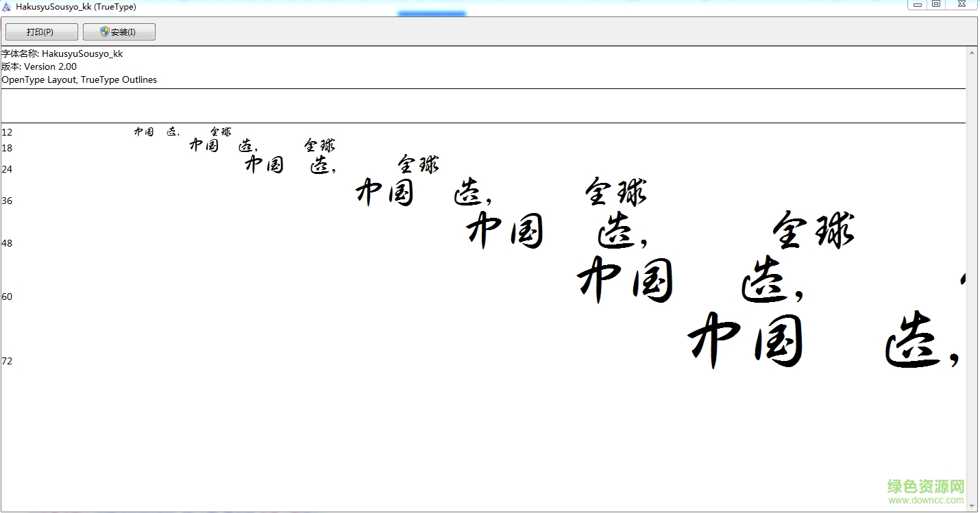Click the font viewer icon in the title bar
This screenshot has width=980, height=513.
(6, 6)
